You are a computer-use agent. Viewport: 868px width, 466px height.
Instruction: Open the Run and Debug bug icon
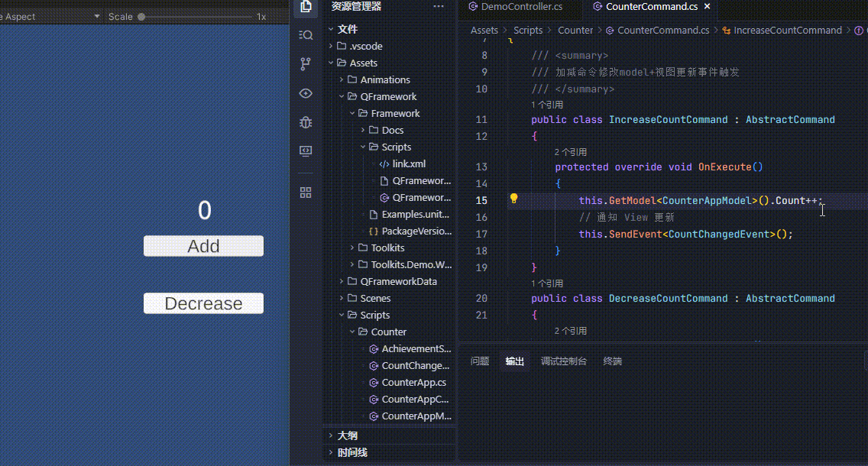(306, 122)
